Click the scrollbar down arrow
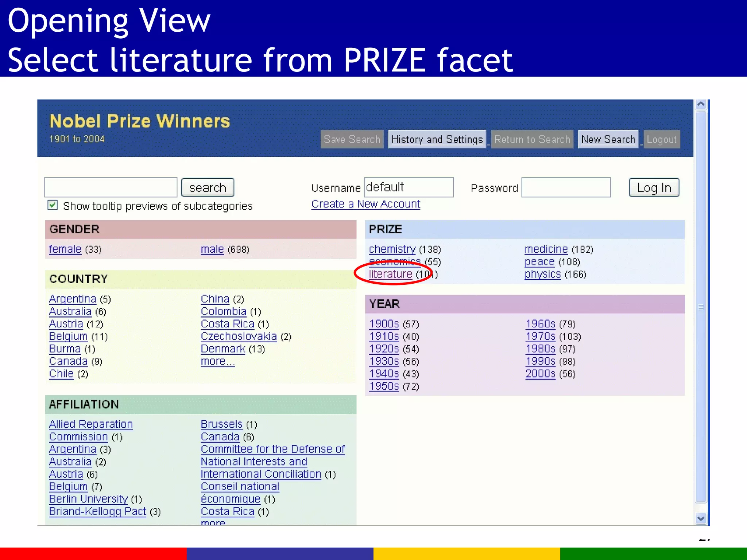The image size is (747, 560). 701,518
